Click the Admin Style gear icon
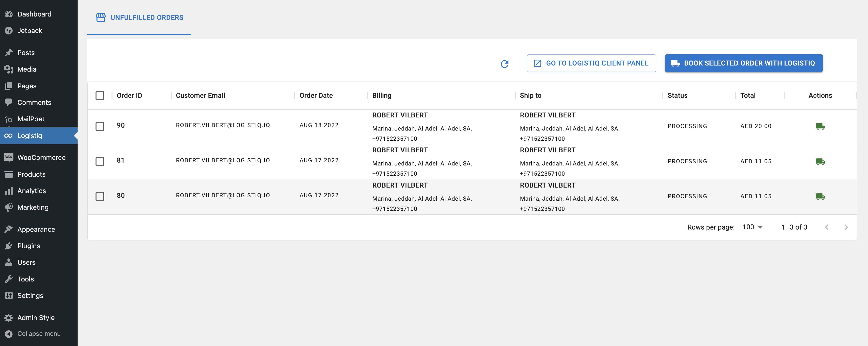The image size is (868, 346). coord(9,318)
